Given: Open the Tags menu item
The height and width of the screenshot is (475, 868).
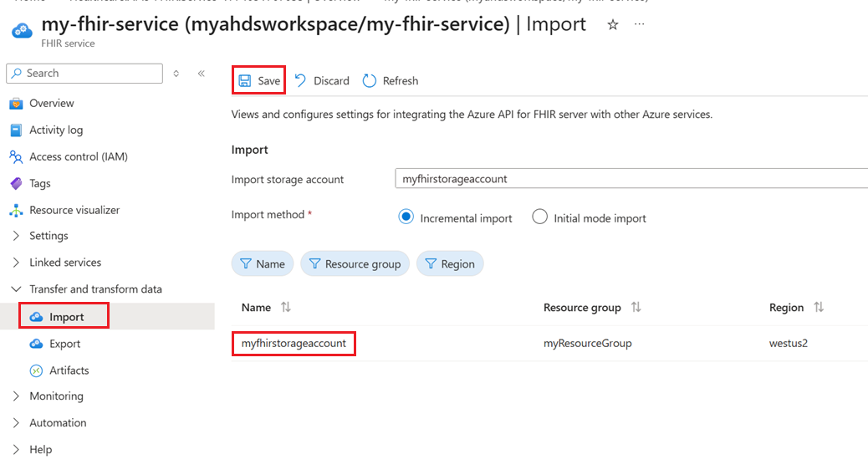Looking at the screenshot, I should (x=40, y=183).
